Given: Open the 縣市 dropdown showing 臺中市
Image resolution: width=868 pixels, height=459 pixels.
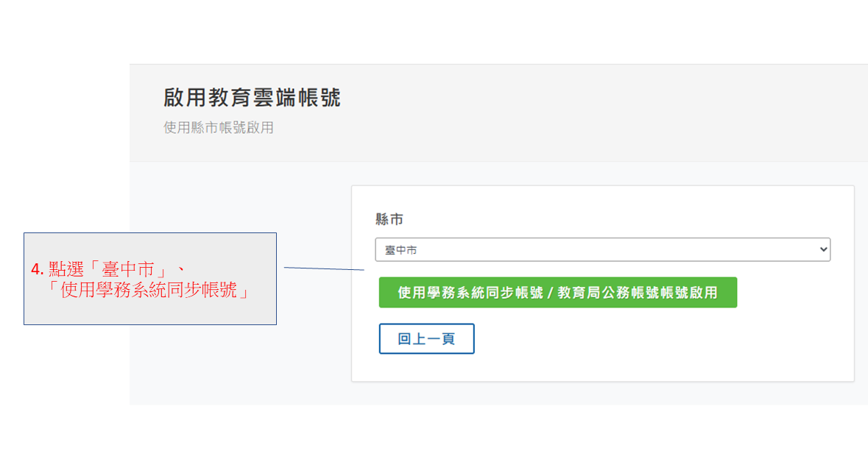Looking at the screenshot, I should click(601, 250).
